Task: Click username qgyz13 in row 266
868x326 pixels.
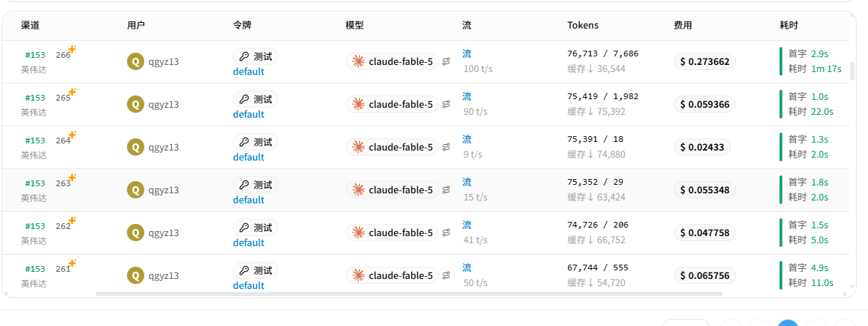Action: (x=163, y=61)
